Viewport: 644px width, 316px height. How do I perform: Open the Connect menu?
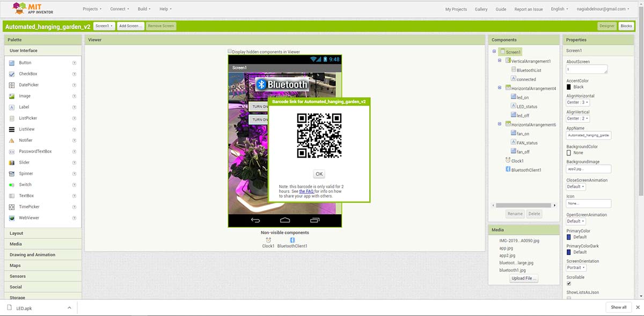[120, 9]
